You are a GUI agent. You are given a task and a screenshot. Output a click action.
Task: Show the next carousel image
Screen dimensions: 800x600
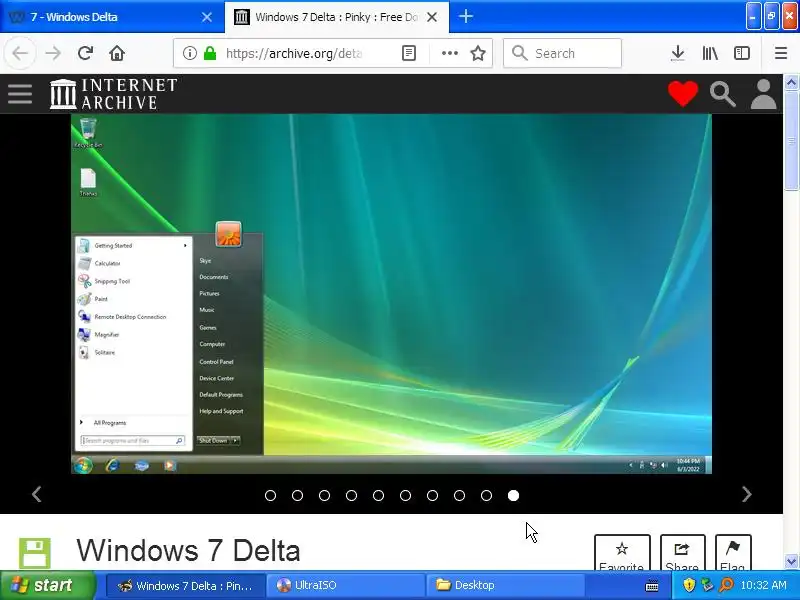[746, 494]
